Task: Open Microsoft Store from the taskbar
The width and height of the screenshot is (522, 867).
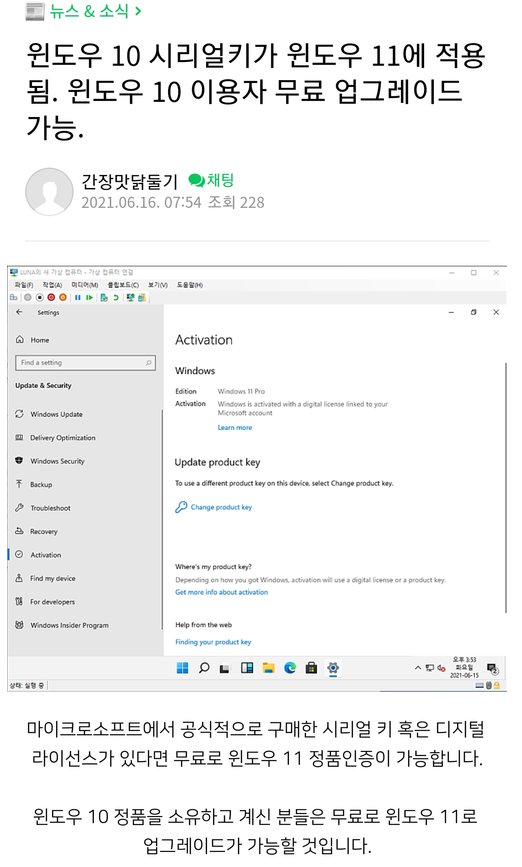Action: click(311, 668)
